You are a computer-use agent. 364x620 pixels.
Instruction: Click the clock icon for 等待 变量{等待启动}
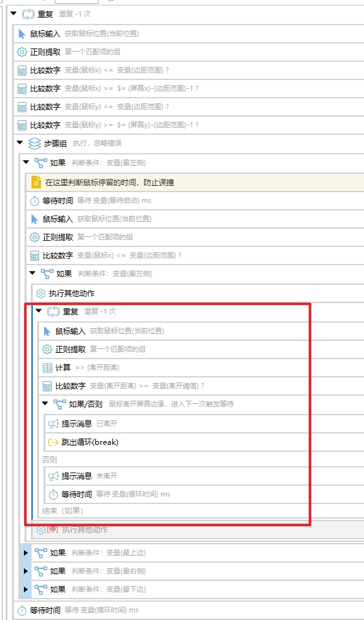35,201
